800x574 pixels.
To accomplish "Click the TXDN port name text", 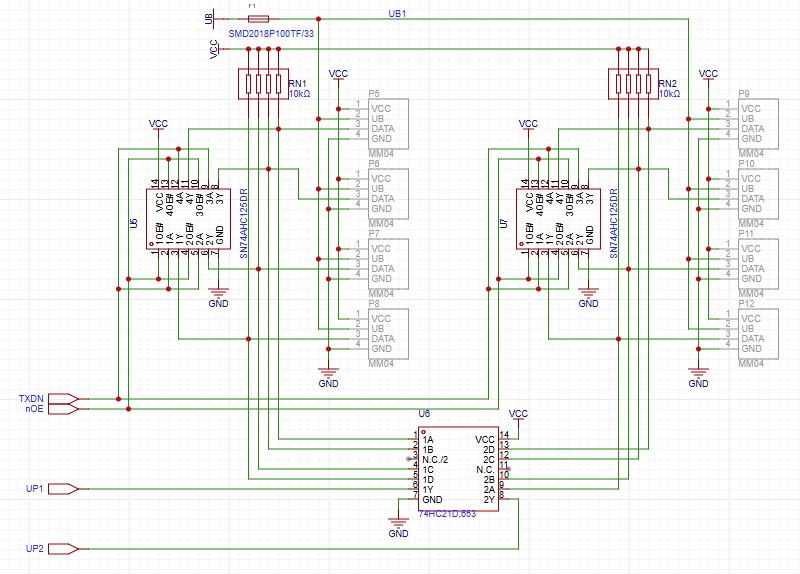I will (31, 398).
